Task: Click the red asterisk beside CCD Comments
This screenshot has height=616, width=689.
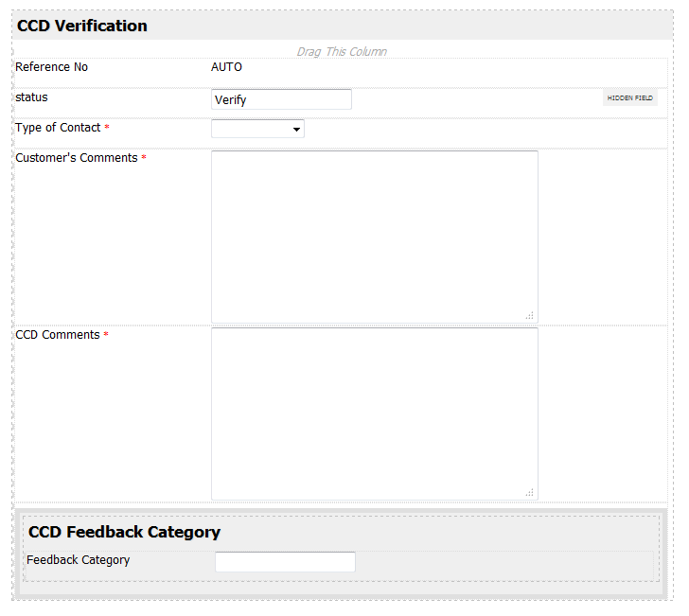Action: (106, 335)
